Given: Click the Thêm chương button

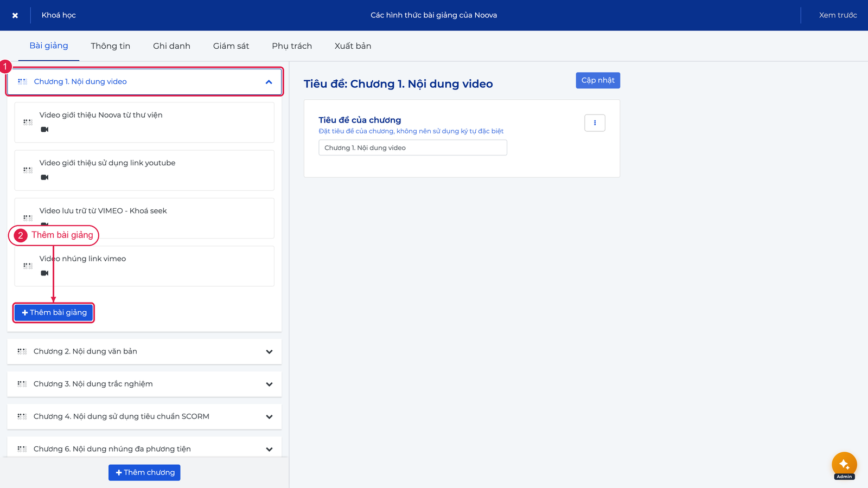Looking at the screenshot, I should tap(144, 473).
